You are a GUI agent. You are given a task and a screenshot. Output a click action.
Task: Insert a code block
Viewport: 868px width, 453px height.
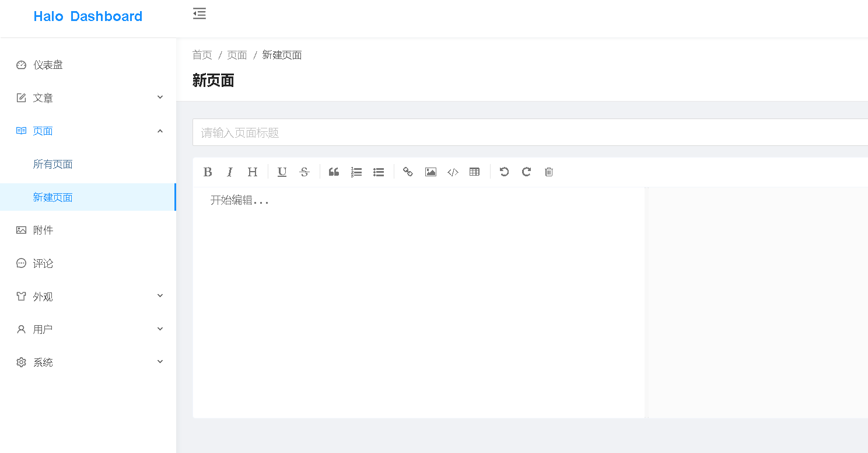tap(453, 172)
